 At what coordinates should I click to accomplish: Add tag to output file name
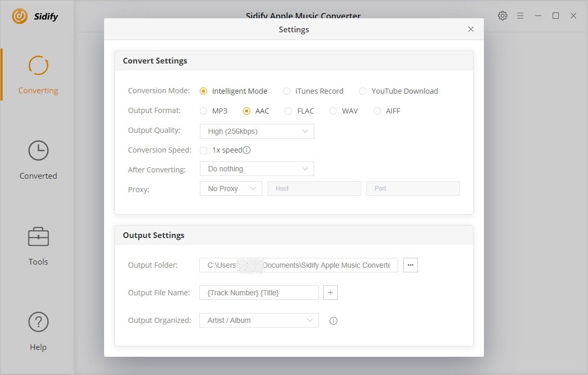tap(330, 293)
